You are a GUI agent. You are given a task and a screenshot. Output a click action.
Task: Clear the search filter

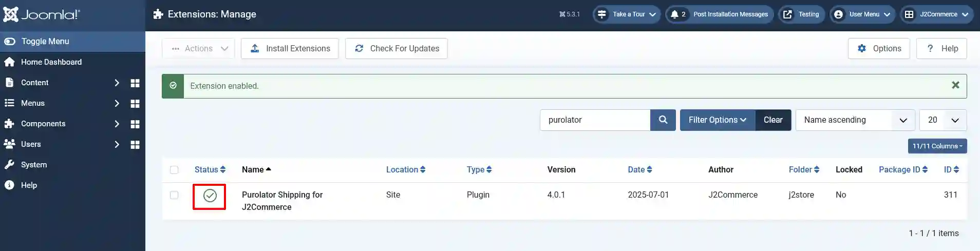[x=773, y=120]
